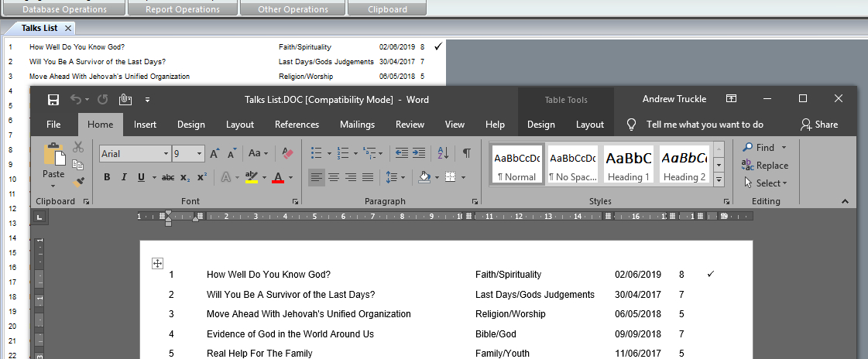Screen dimensions: 868x359
Task: Open the Paste options arrow below Paste
Action: (53, 186)
